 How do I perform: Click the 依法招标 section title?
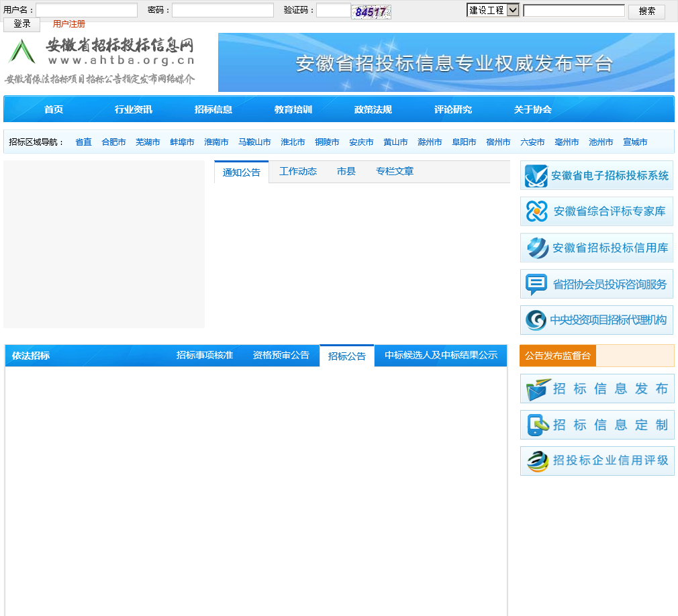[x=31, y=356]
